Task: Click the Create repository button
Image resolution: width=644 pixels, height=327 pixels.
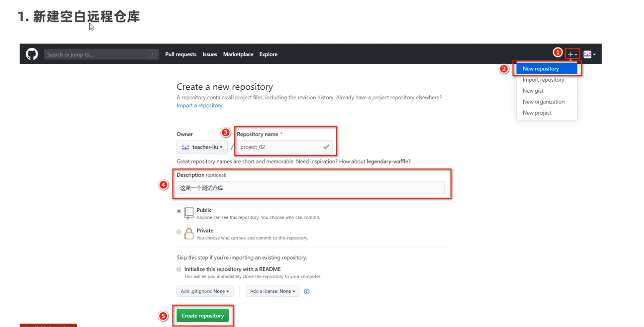Action: 203,316
